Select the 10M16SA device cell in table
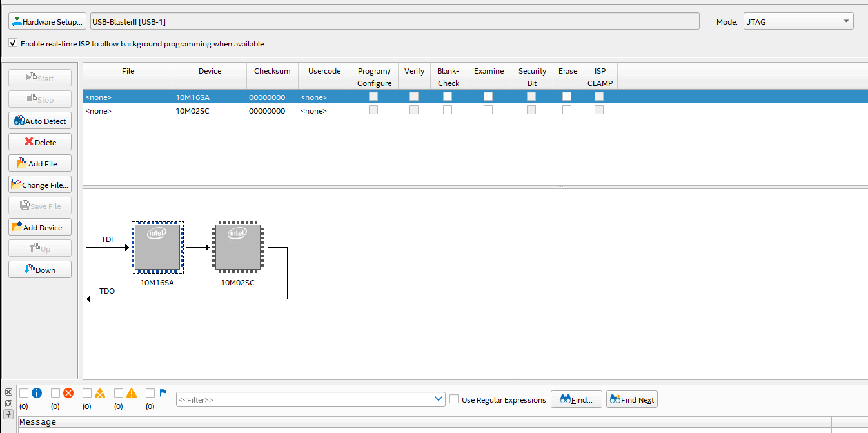Viewport: 868px width, 433px height. click(210, 97)
